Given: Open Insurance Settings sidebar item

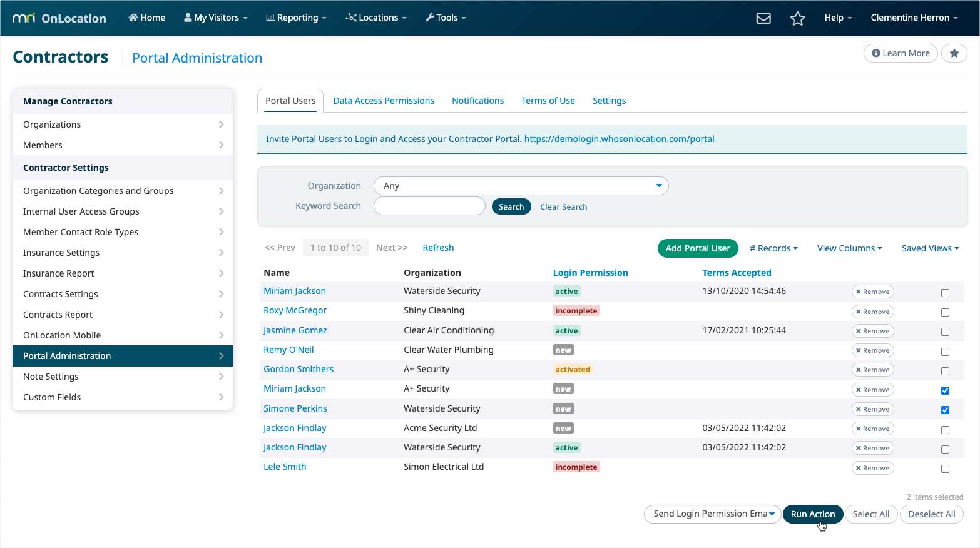Looking at the screenshot, I should [123, 253].
